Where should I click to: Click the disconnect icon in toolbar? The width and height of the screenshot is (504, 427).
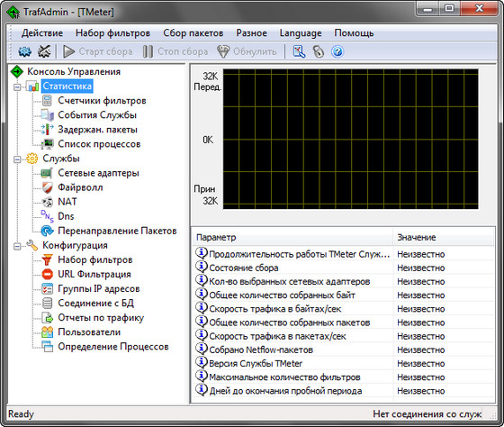click(x=44, y=51)
